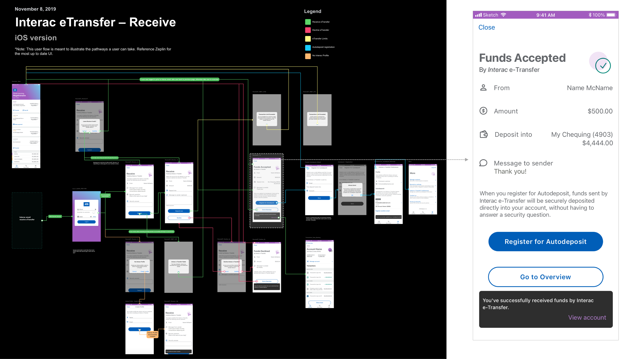Click the large "Funds Accepted" heading
Screen dimensions: 644x359
522,58
